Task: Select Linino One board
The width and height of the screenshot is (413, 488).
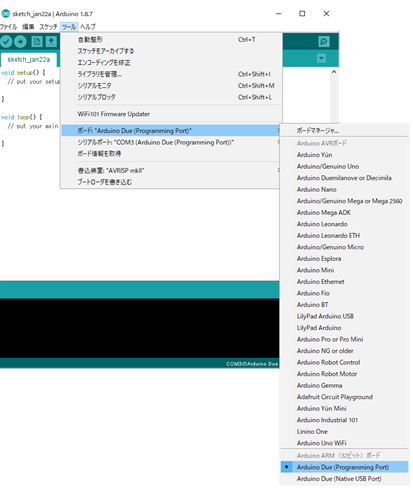Action: (x=344, y=431)
